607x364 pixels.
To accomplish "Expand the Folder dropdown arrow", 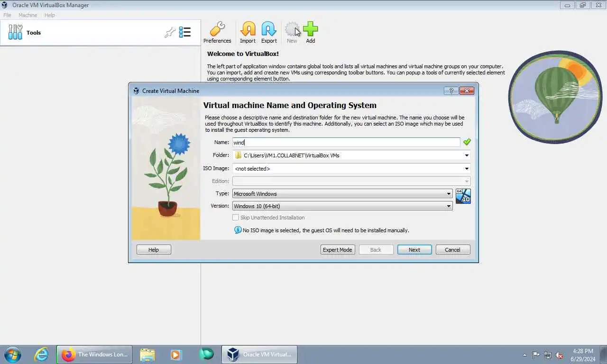I will [x=467, y=155].
